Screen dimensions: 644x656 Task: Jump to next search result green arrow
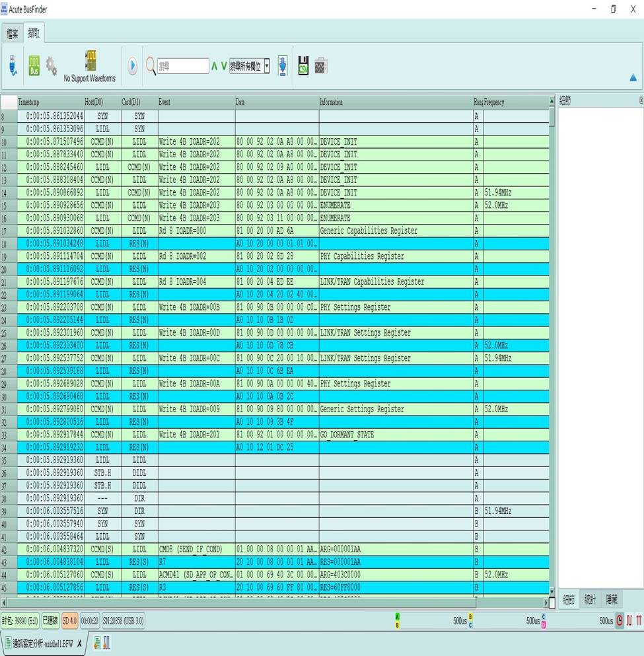[224, 66]
